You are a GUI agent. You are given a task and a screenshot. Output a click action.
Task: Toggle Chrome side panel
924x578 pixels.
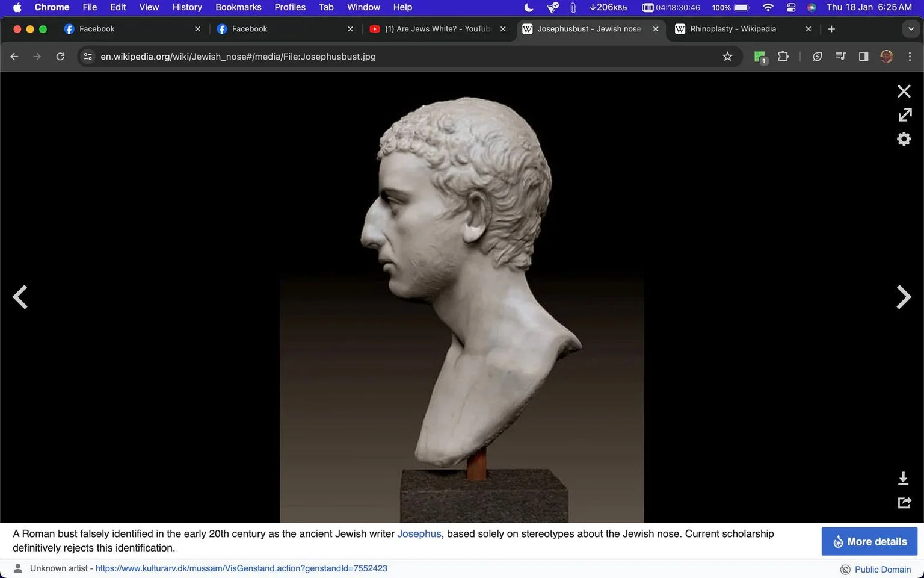[x=863, y=57]
